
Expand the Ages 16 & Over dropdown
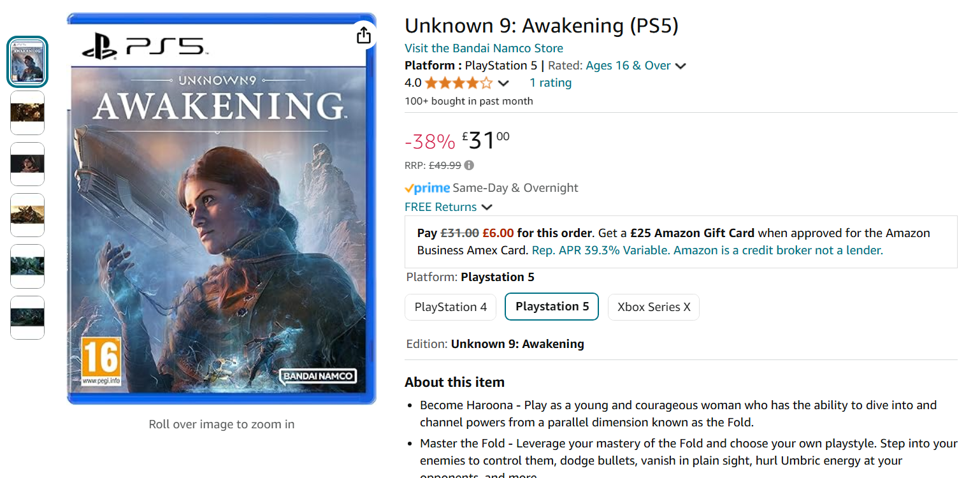coord(681,66)
